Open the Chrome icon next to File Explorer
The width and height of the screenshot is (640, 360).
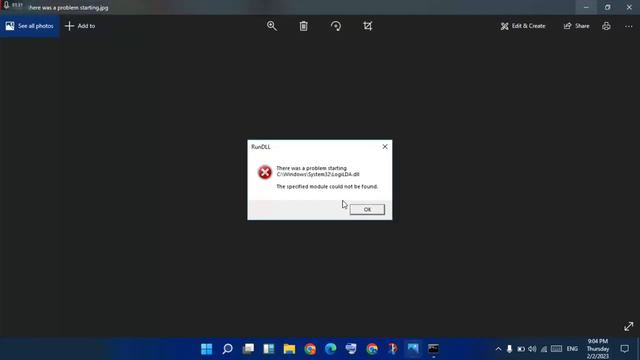(310, 349)
